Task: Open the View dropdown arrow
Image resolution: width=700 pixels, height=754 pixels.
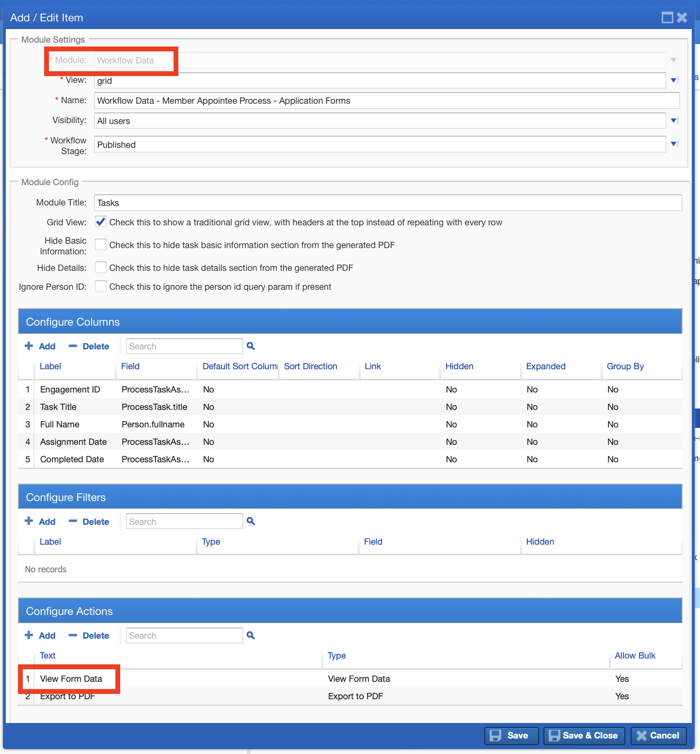Action: pos(674,80)
